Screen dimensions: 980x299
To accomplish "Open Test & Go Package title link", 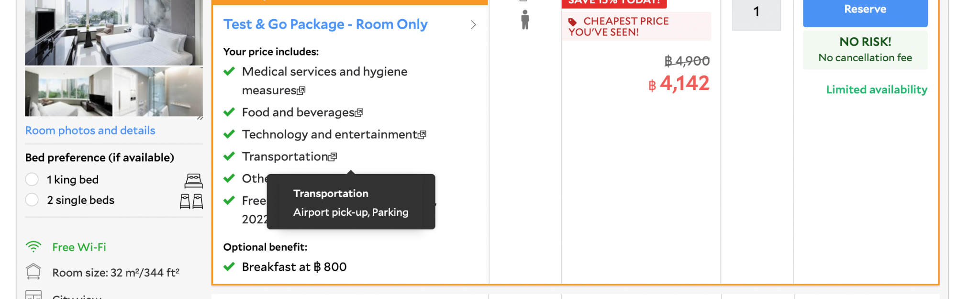I will tap(325, 24).
